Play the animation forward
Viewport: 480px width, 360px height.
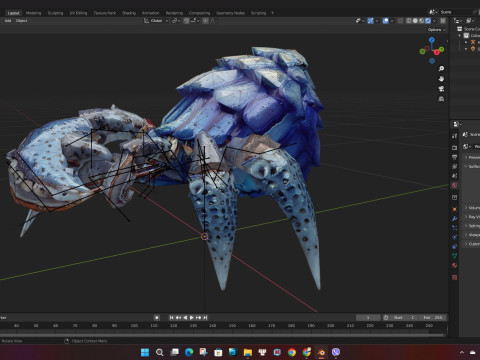pyautogui.click(x=192, y=317)
